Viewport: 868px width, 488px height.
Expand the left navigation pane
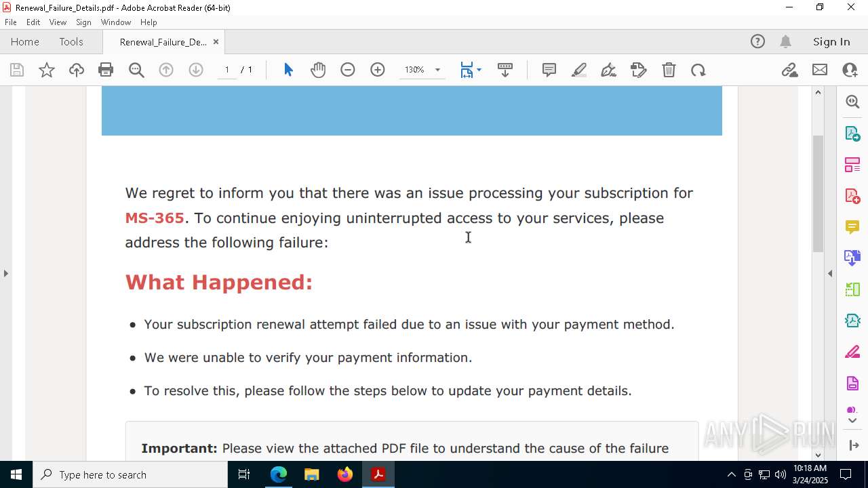coord(5,273)
